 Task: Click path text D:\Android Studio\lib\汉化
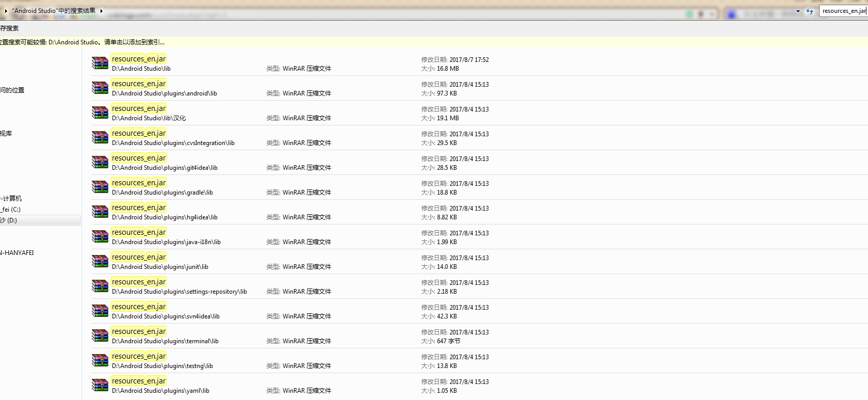pyautogui.click(x=149, y=118)
